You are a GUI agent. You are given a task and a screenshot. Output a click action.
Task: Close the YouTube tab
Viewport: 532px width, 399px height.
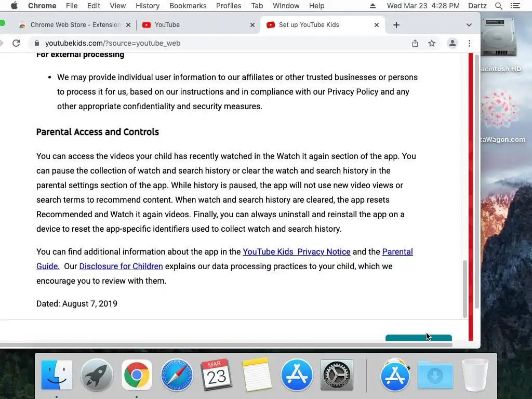[252, 25]
